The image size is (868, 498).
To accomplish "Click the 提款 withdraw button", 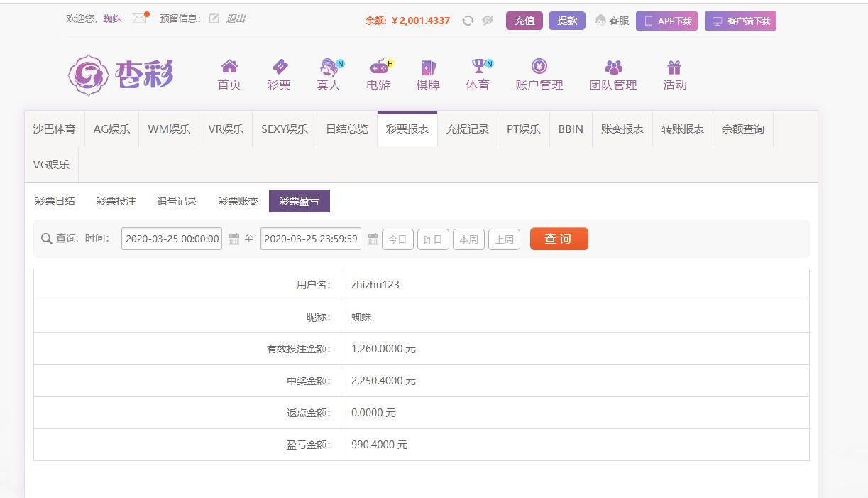I will point(567,21).
